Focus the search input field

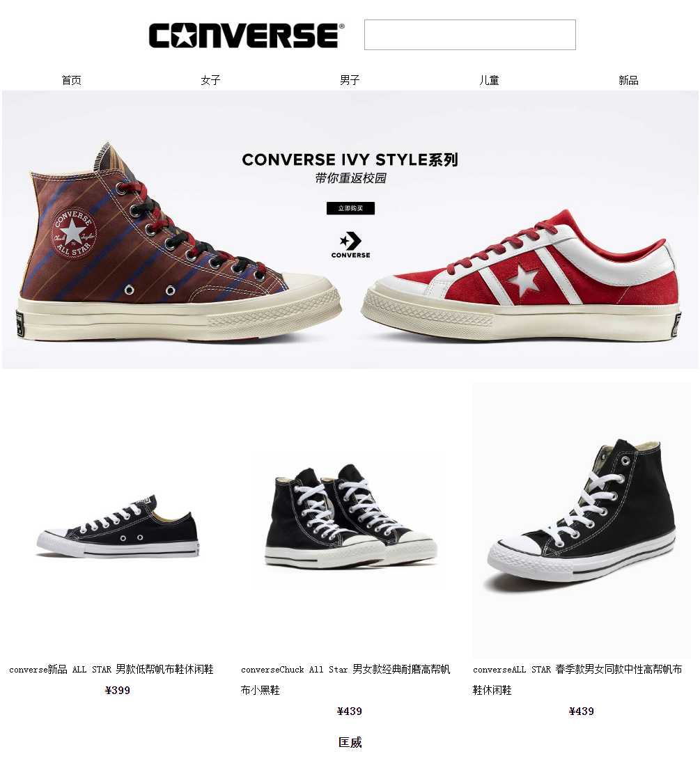coord(469,35)
